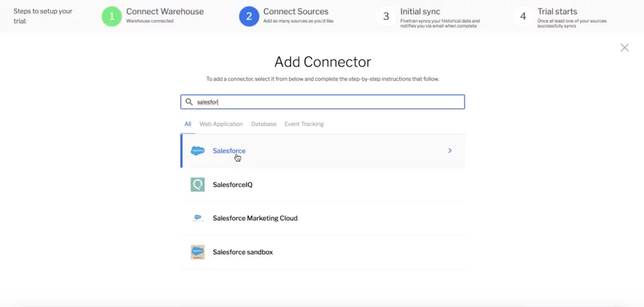Screen dimensions: 644x307
Task: Click step 1 green circle
Action: 112,16
